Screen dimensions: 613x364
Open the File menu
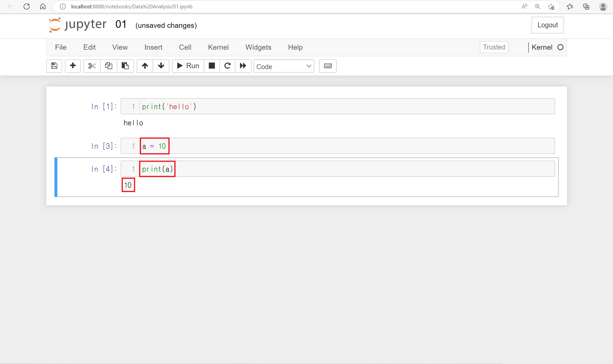[61, 47]
